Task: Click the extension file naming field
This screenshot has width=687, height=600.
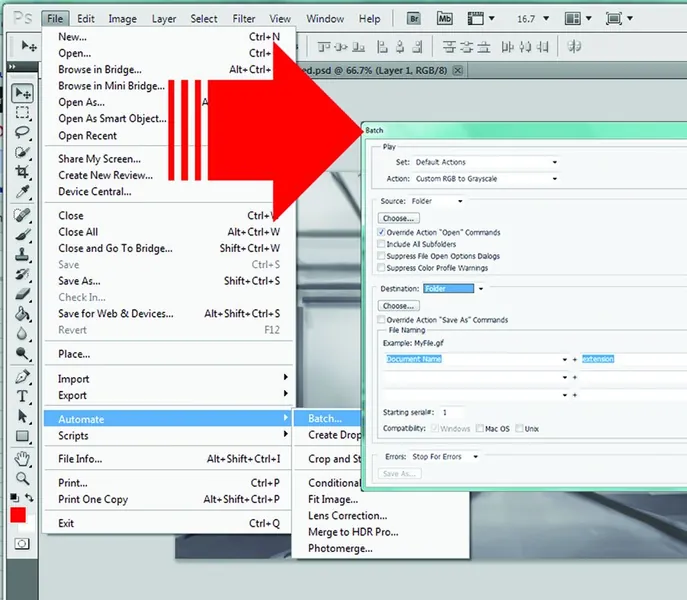Action: 633,359
